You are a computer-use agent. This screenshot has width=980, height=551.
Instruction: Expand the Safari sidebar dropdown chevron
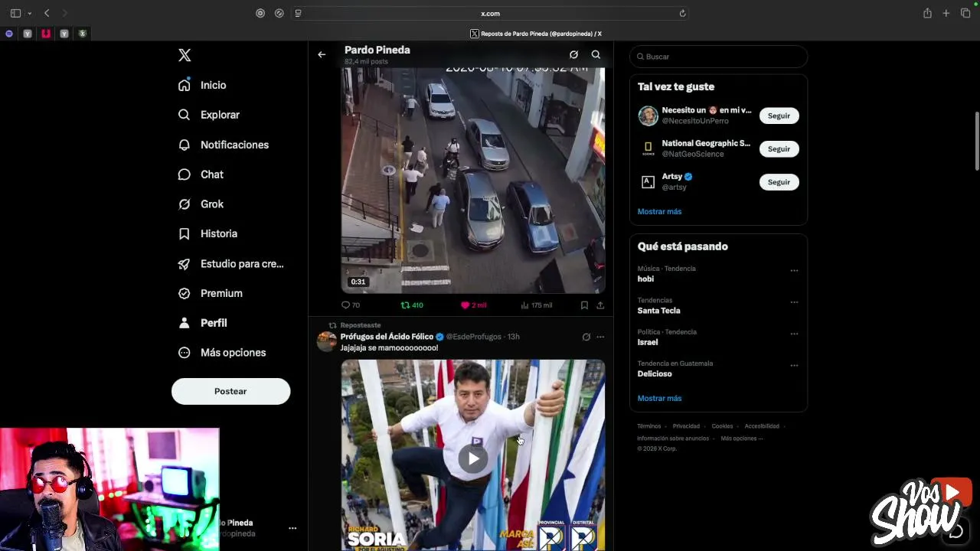pos(30,13)
